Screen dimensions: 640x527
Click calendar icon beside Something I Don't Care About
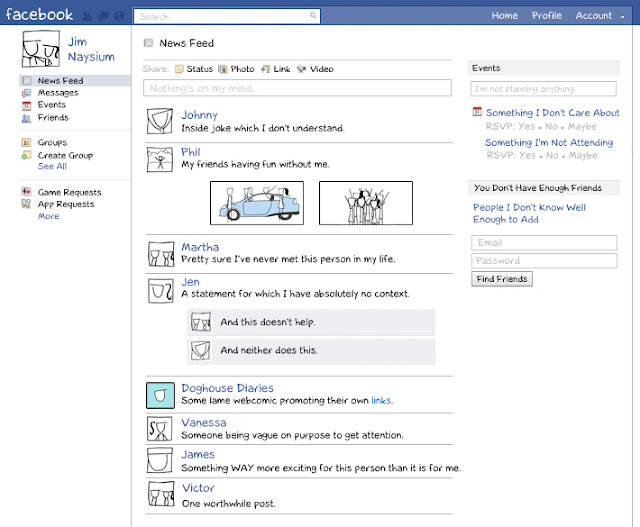[477, 111]
